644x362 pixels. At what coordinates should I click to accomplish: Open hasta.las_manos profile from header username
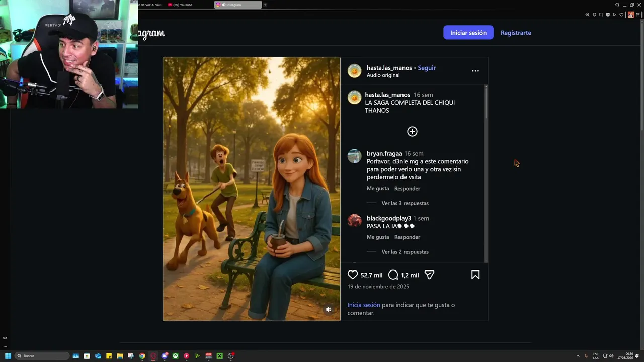coord(389,68)
